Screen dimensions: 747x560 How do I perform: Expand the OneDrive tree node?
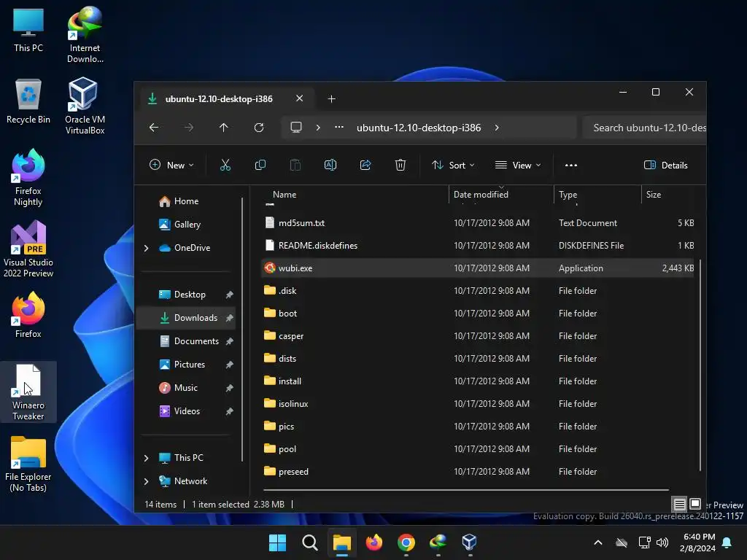(146, 248)
